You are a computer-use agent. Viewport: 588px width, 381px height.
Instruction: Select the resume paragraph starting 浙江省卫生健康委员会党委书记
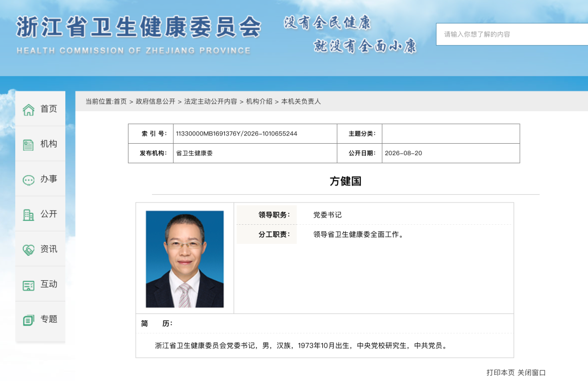pyautogui.click(x=302, y=346)
